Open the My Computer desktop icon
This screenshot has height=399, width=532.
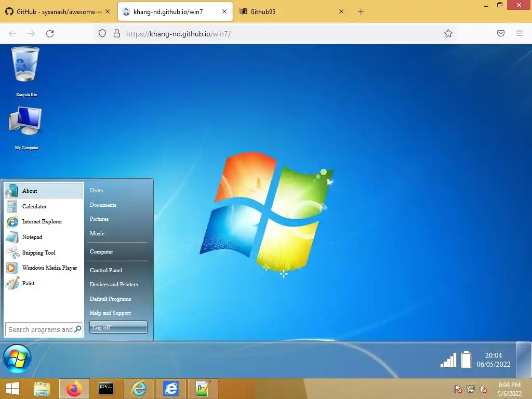[26, 128]
